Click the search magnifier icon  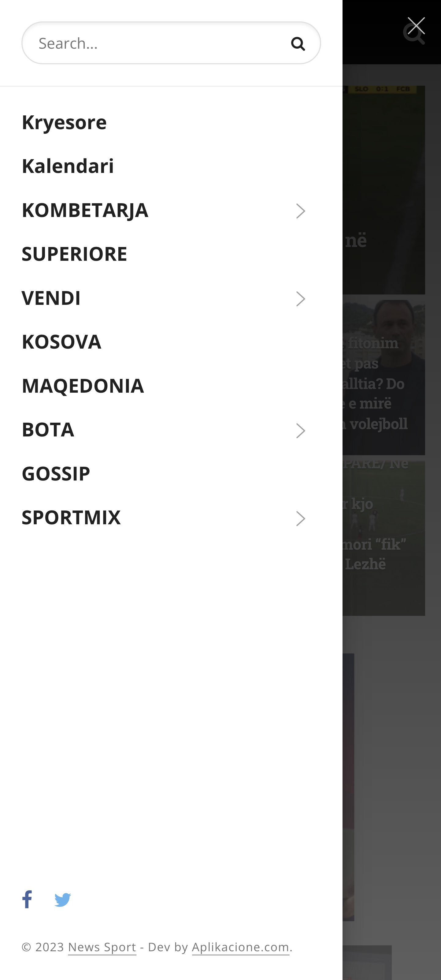coord(298,44)
